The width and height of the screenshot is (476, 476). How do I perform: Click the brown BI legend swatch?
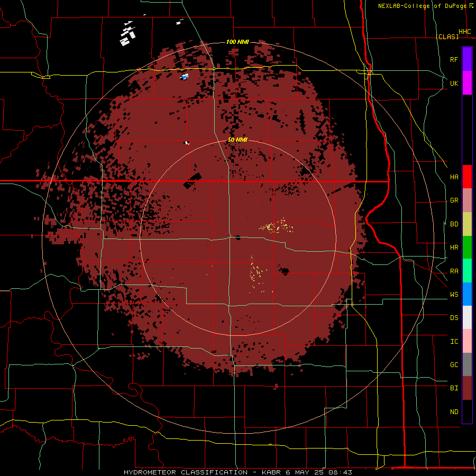tap(467, 388)
